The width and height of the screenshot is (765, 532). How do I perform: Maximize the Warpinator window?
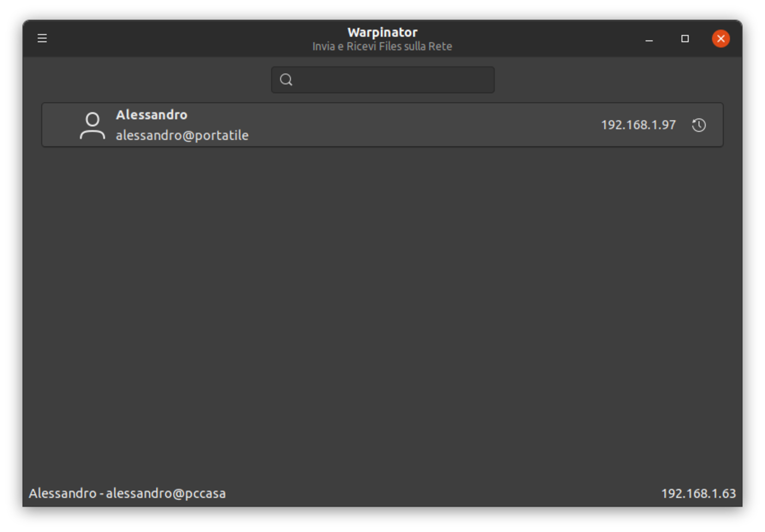point(685,39)
